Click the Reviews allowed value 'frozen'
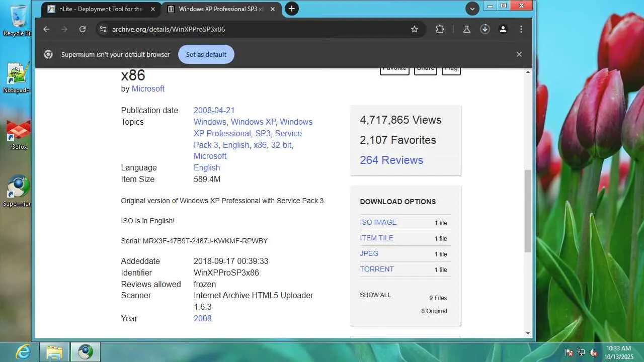 point(205,284)
